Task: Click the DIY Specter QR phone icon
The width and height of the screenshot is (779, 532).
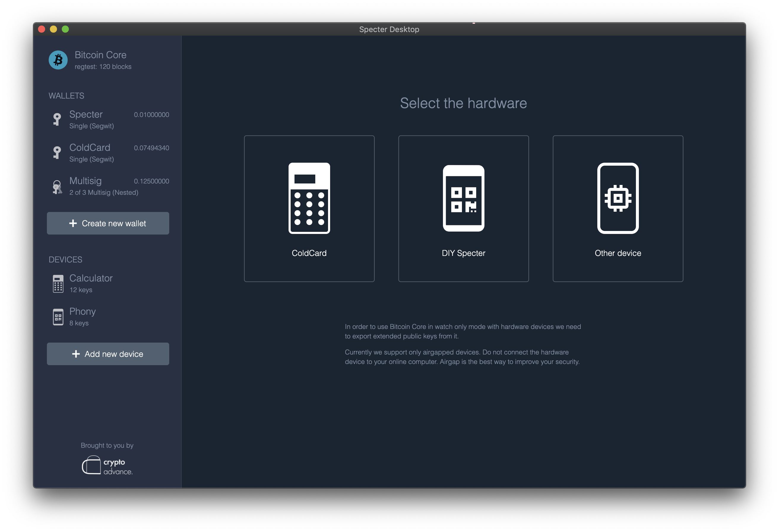Action: pos(463,198)
